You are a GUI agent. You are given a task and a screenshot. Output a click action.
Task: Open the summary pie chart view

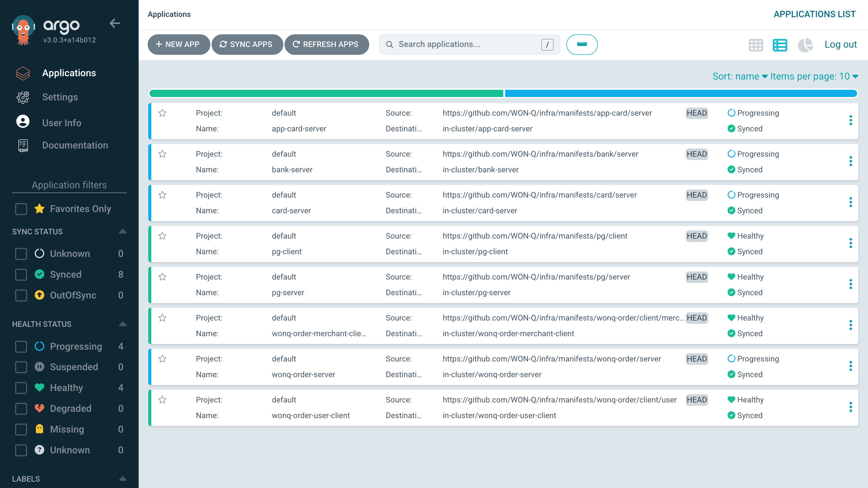click(x=805, y=45)
